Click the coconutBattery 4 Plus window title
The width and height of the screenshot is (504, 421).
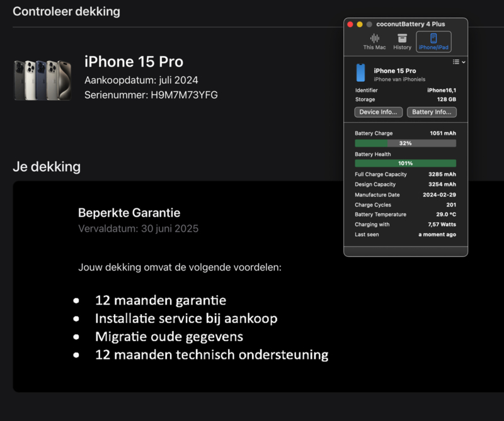click(411, 24)
